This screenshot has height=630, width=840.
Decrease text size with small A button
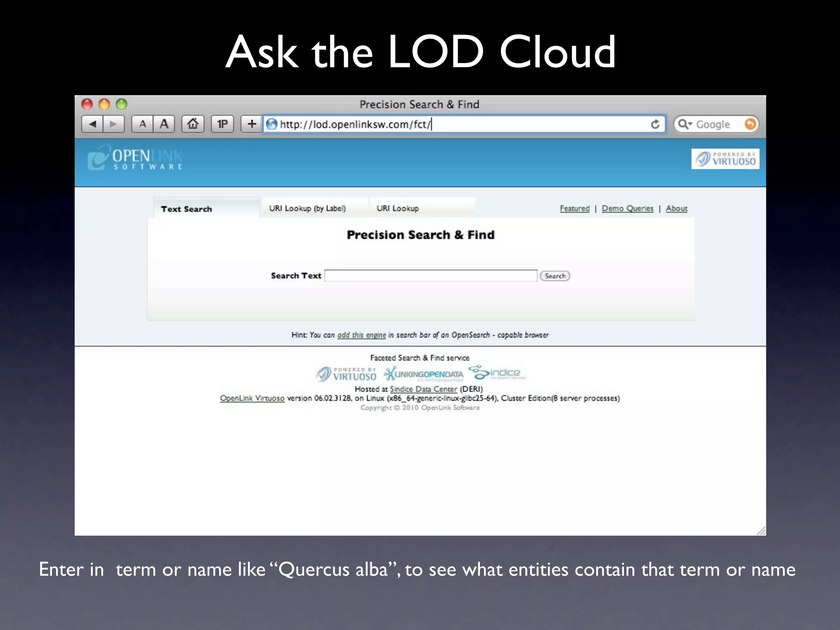tap(142, 124)
